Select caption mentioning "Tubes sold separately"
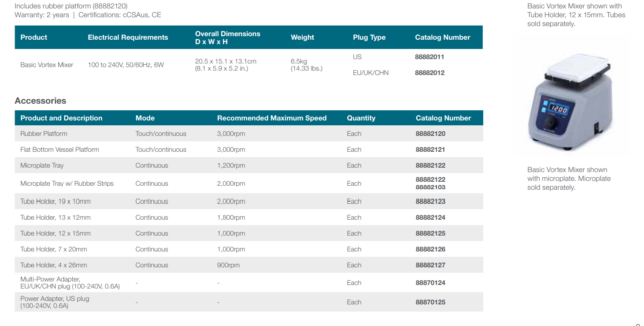The width and height of the screenshot is (644, 326). [576, 15]
